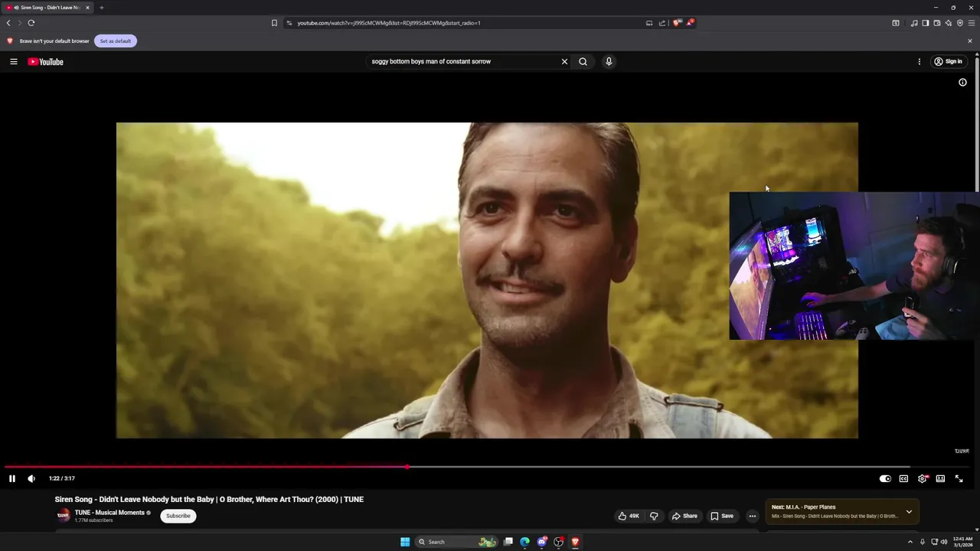Go to YouTube home via the logo
The width and height of the screenshot is (980, 551).
coord(46,61)
